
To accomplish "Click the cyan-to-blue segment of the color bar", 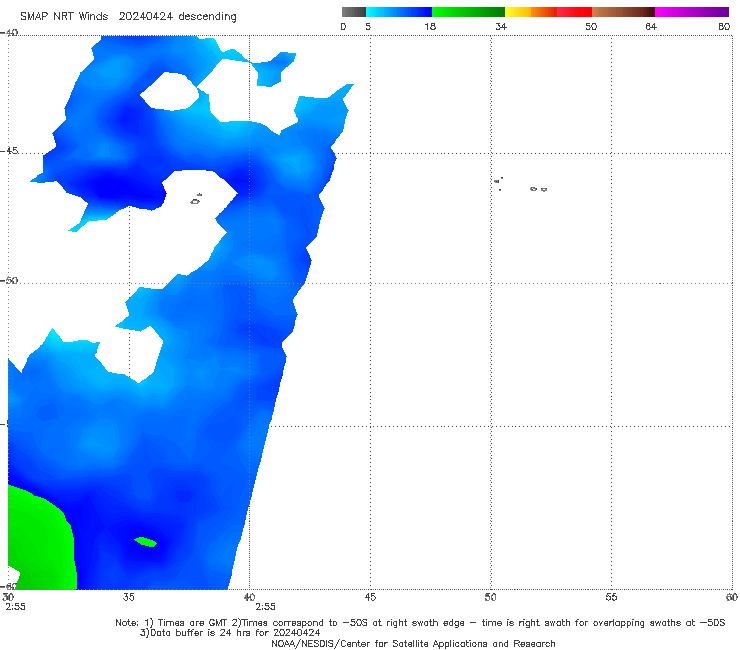I will pyautogui.click(x=399, y=12).
